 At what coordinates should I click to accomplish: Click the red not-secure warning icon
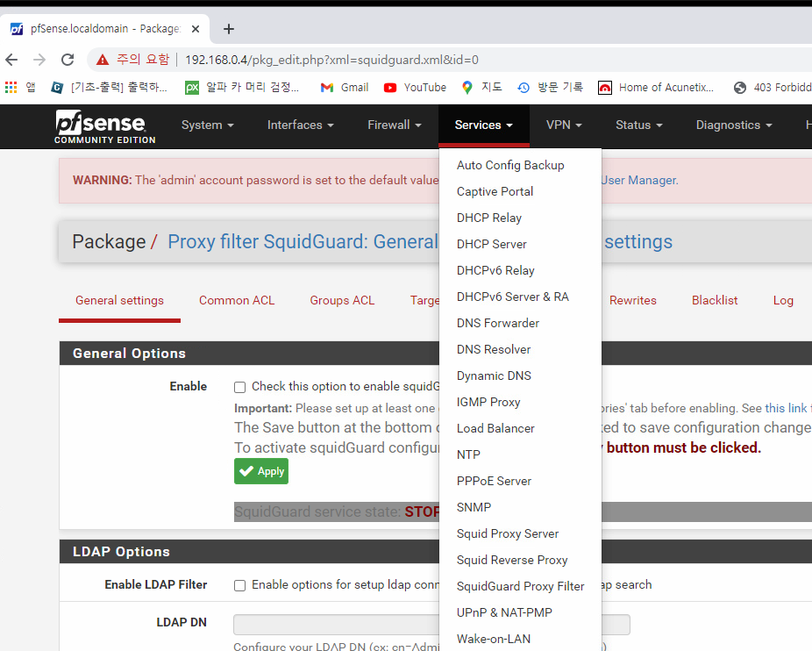103,60
